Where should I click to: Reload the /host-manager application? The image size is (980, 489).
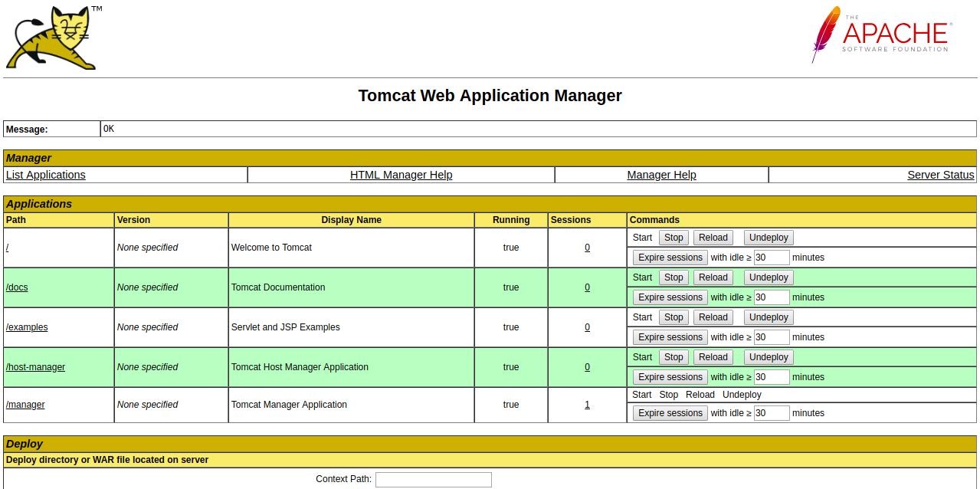pos(713,357)
